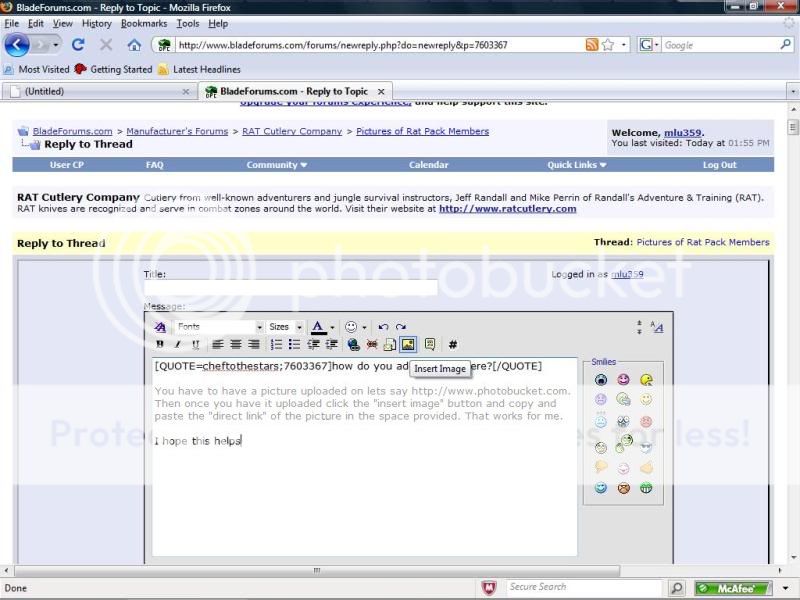Open the tab list dropdown arrow
Image resolution: width=800 pixels, height=600 pixels.
(792, 92)
